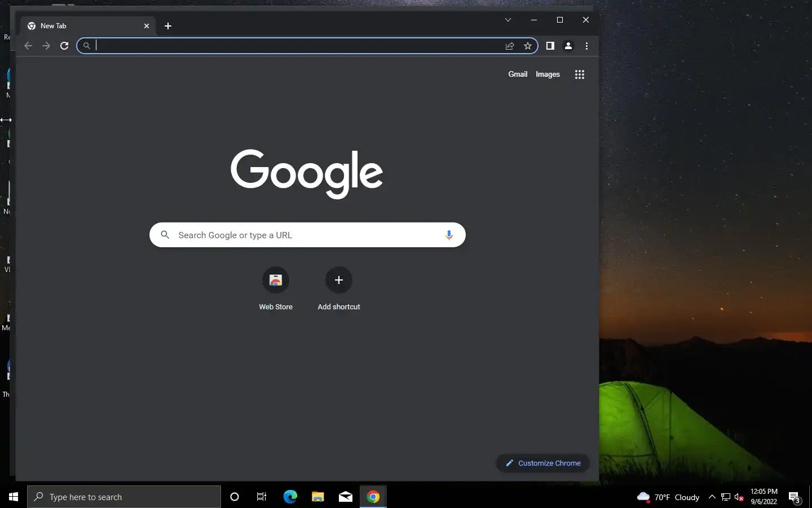Image resolution: width=812 pixels, height=508 pixels.
Task: Click the back navigation arrow in Chrome
Action: (x=28, y=46)
